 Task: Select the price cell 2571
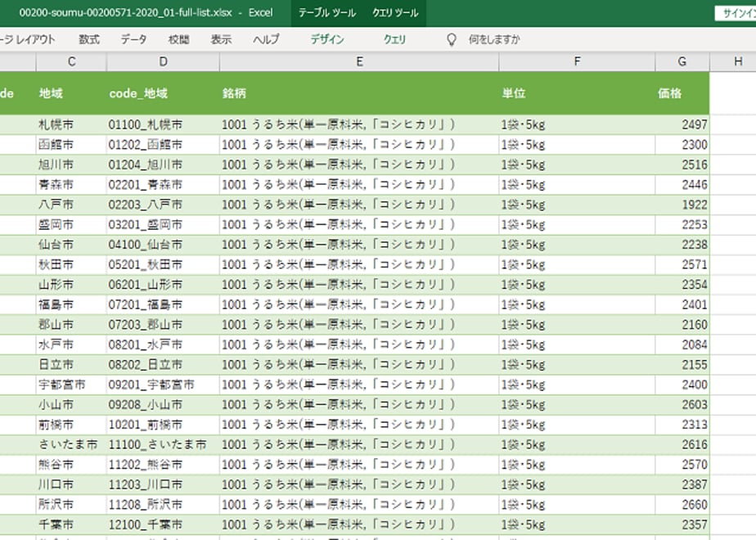682,265
